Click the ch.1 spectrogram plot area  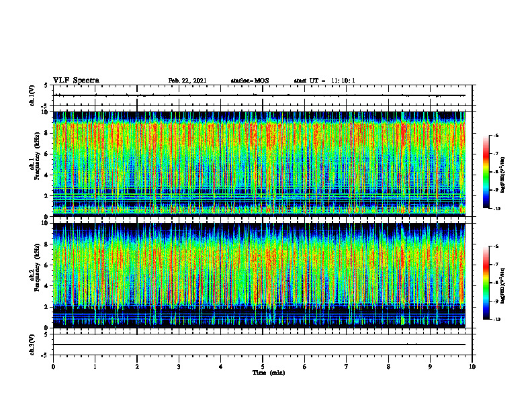[x=259, y=164]
